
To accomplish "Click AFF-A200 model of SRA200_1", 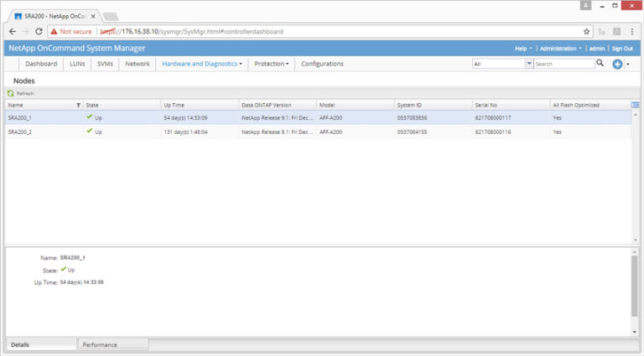I will [330, 118].
